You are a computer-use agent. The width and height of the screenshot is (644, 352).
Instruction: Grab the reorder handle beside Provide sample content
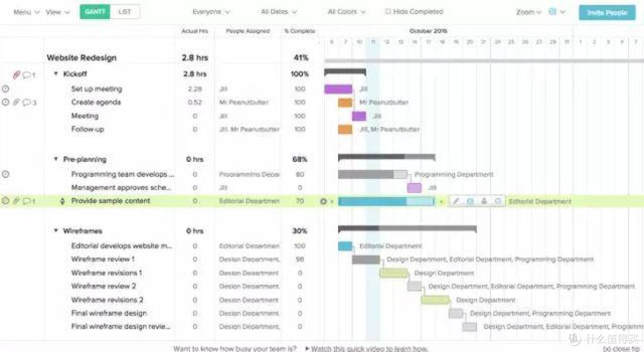[63, 201]
